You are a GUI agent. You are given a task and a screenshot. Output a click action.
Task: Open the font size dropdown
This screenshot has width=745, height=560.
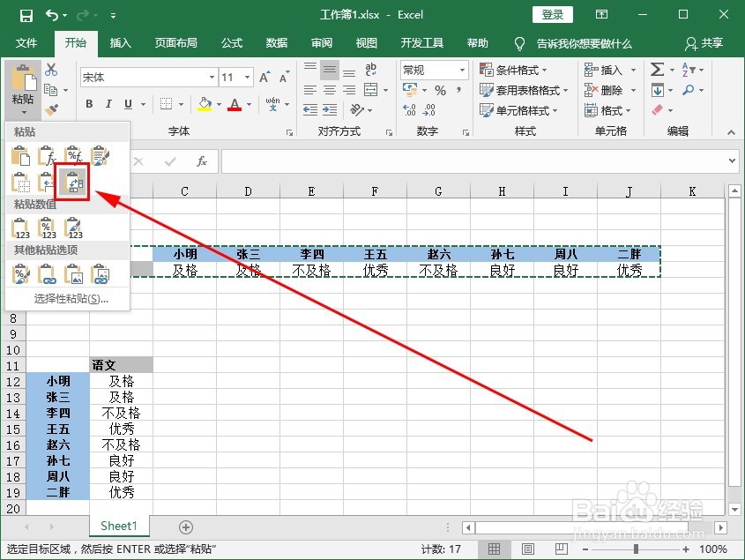point(248,77)
